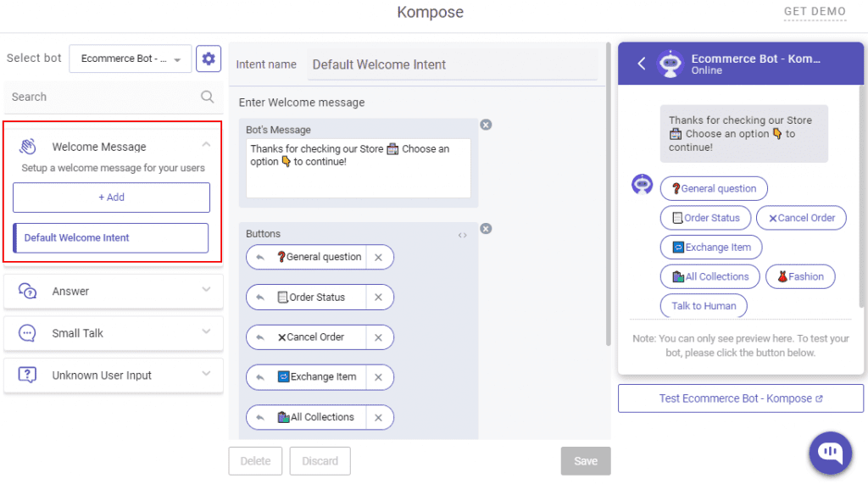
Task: Open the code view icon in Buttons
Action: [462, 235]
